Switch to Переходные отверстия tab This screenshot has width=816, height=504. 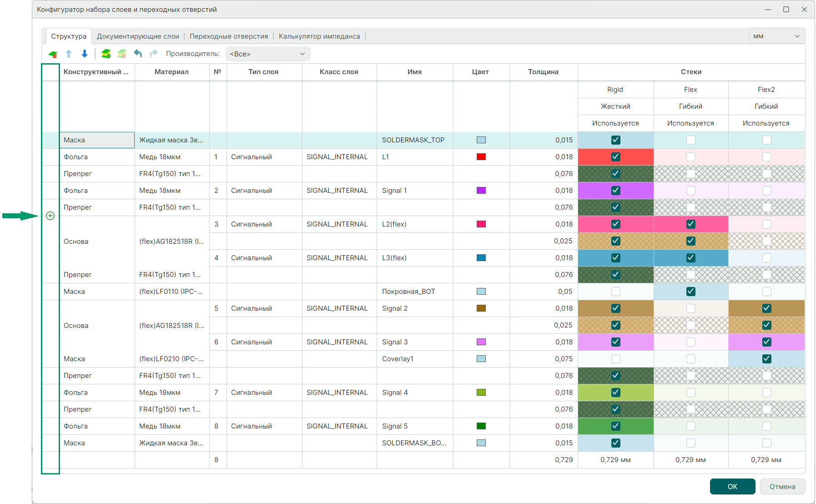click(x=229, y=36)
